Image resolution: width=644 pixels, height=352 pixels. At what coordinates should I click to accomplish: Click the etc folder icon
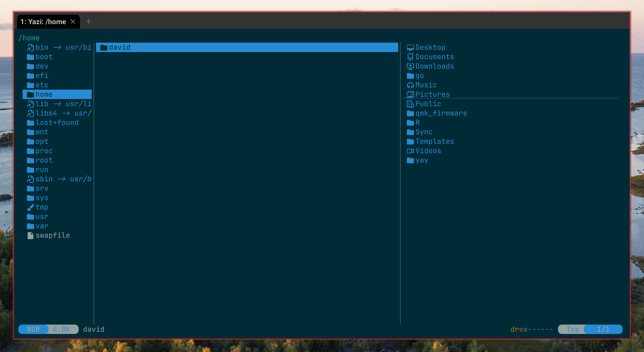tap(30, 85)
